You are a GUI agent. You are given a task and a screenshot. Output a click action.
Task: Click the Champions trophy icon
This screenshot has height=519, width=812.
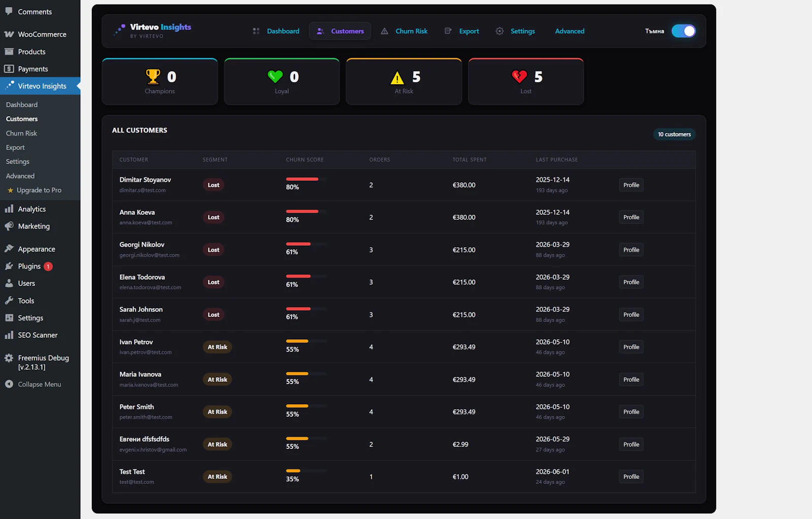pyautogui.click(x=153, y=77)
